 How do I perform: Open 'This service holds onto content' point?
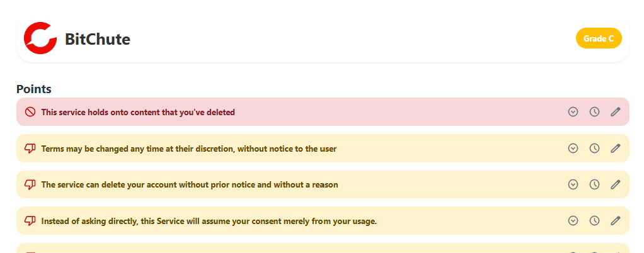138,113
